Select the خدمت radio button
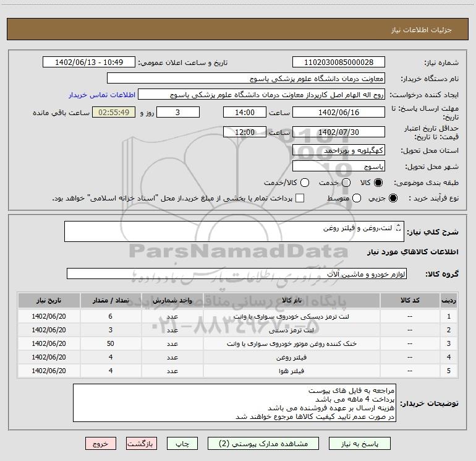476x461 pixels. click(x=346, y=183)
